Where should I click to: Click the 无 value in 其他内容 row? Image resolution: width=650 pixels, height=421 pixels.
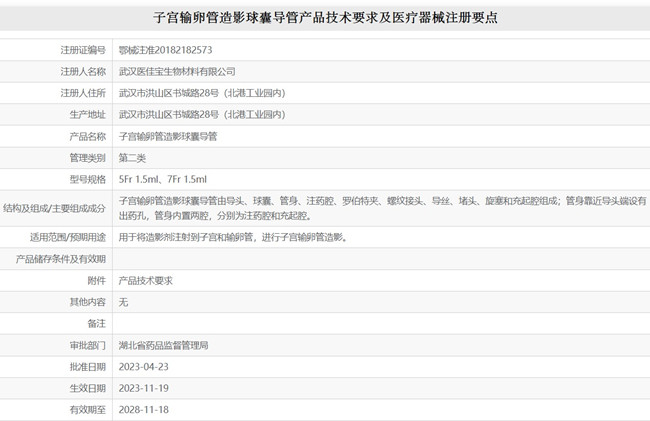click(123, 302)
